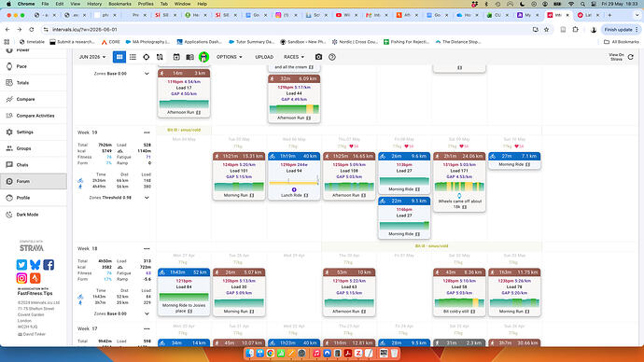Click the refresh icon next to View On Strava

(631, 57)
